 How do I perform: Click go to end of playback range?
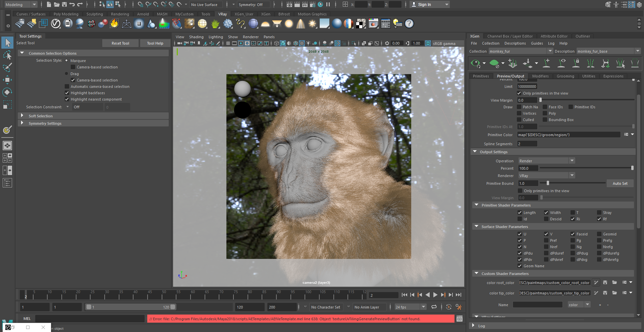click(459, 295)
